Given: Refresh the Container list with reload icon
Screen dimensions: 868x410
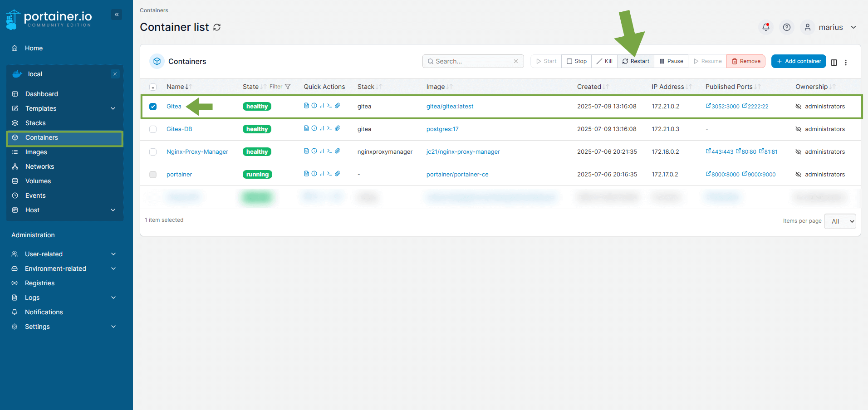Looking at the screenshot, I should [217, 27].
